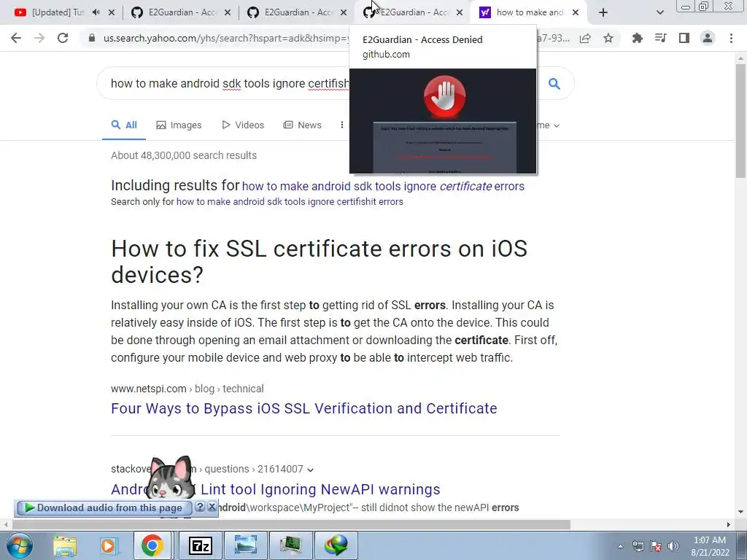Share this page icon in address bar
Screen dimensions: 747x560
tap(585, 38)
